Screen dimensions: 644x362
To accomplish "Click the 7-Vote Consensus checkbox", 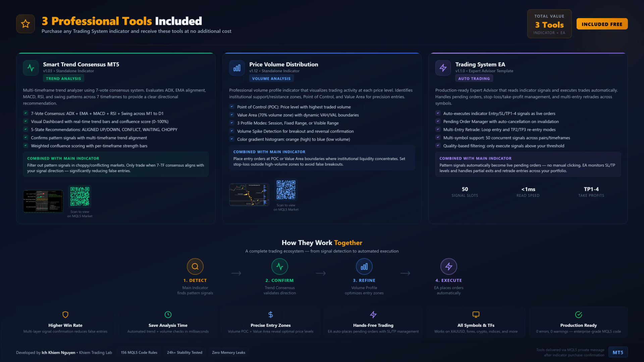I will [x=25, y=113].
